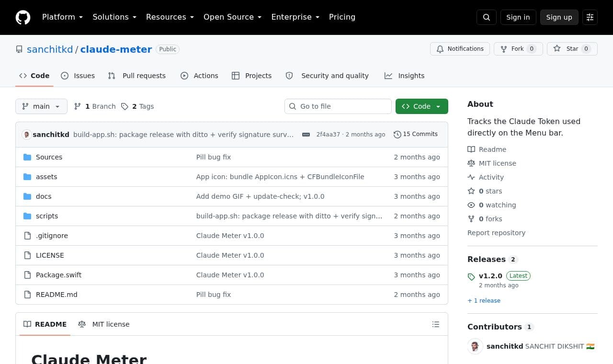
Task: Click the v1.2.0 release tag icon
Action: (471, 277)
